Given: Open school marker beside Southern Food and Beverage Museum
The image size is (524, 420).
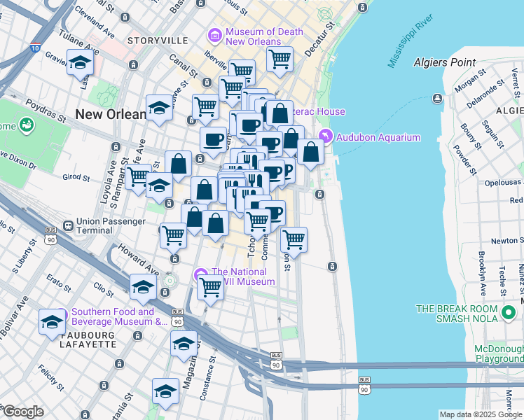Looking at the screenshot, I should 52,324.
